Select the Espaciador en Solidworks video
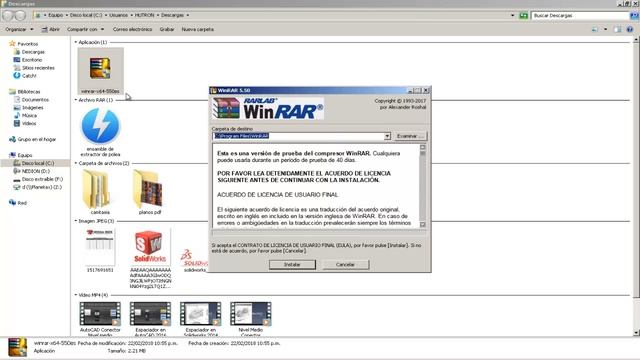 pyautogui.click(x=200, y=319)
